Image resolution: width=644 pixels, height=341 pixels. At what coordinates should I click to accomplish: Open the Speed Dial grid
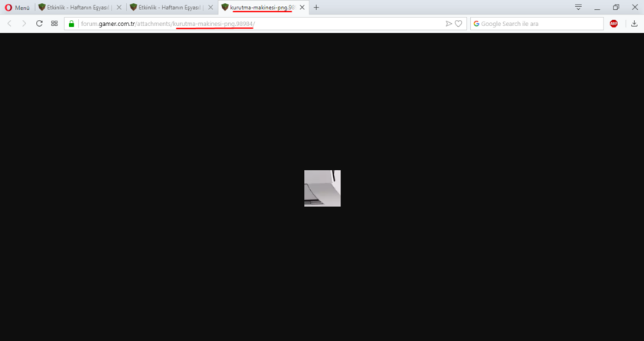pos(54,24)
